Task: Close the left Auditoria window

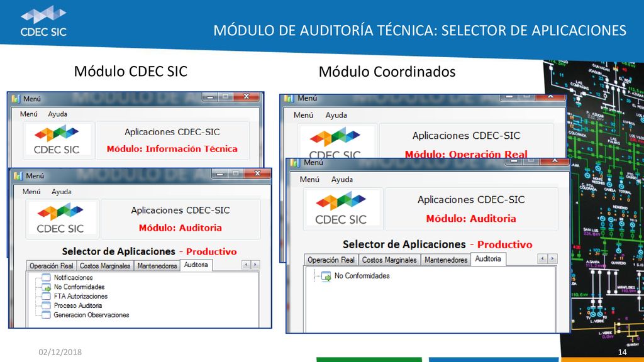Action: click(x=257, y=173)
